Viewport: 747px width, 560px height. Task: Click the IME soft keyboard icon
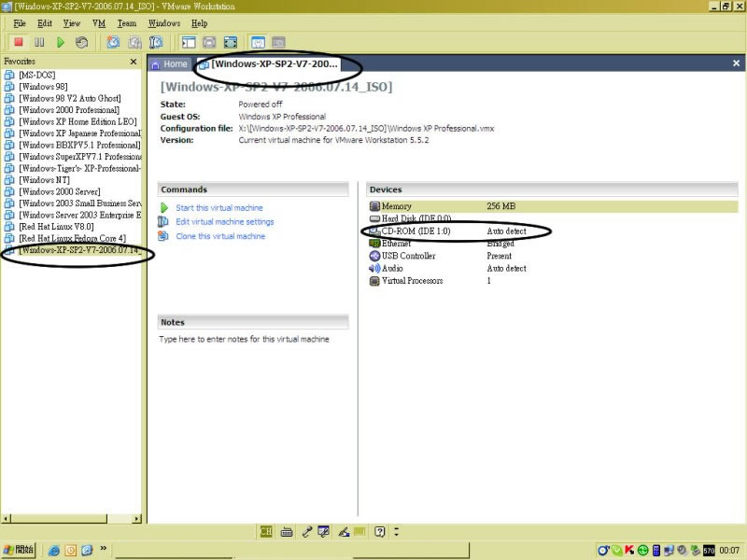[x=287, y=532]
